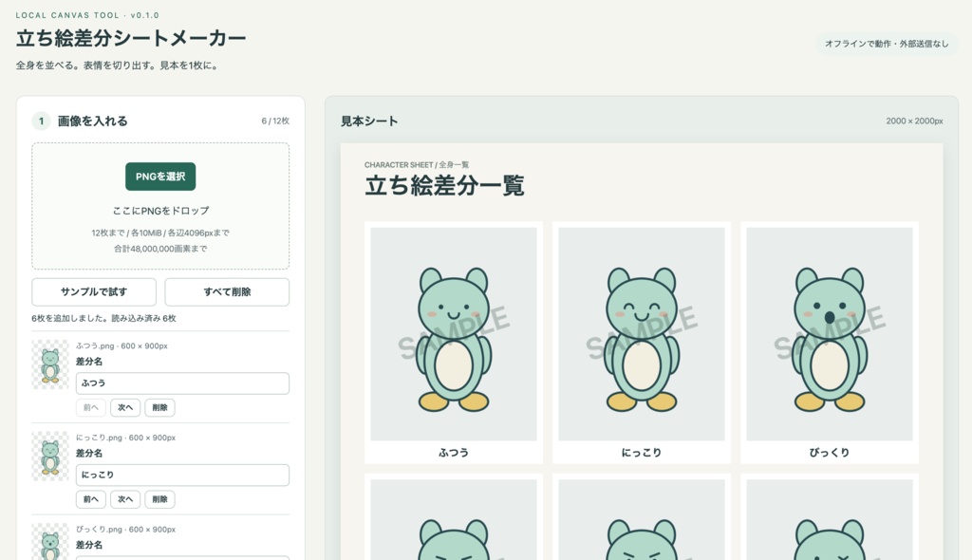The image size is (972, 560).
Task: Click 前へ for にっこり.png
Action: (x=90, y=499)
